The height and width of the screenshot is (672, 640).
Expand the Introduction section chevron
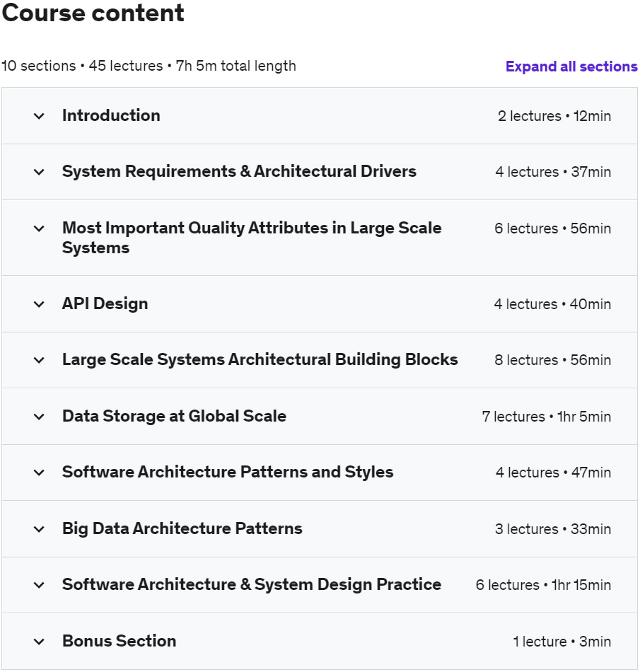(39, 116)
